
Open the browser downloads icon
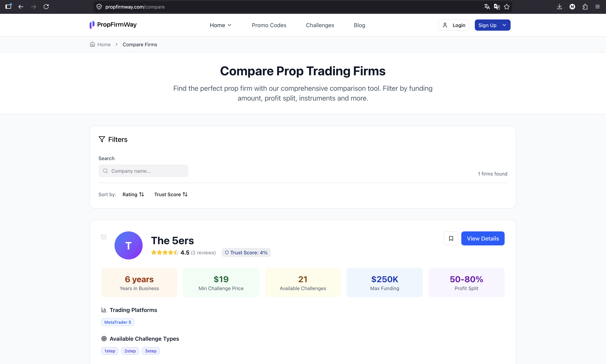tap(560, 7)
